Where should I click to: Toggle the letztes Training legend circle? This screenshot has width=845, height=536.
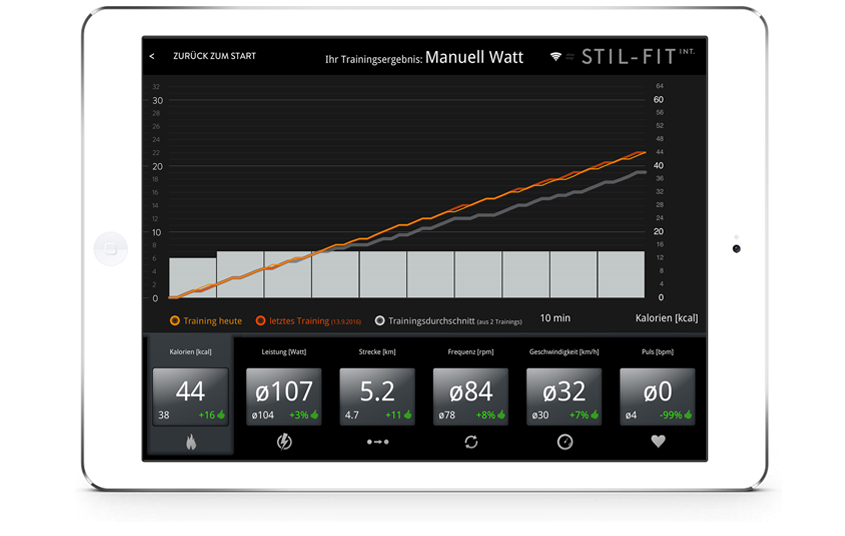(x=260, y=321)
